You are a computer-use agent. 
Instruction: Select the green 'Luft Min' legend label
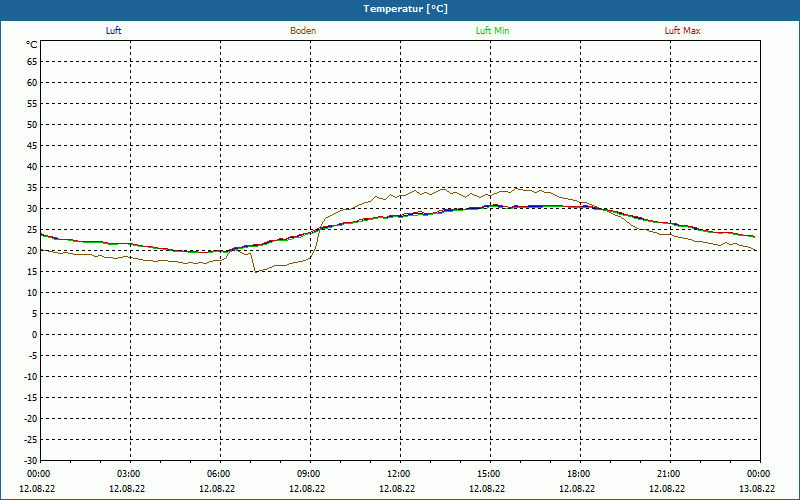pyautogui.click(x=492, y=31)
